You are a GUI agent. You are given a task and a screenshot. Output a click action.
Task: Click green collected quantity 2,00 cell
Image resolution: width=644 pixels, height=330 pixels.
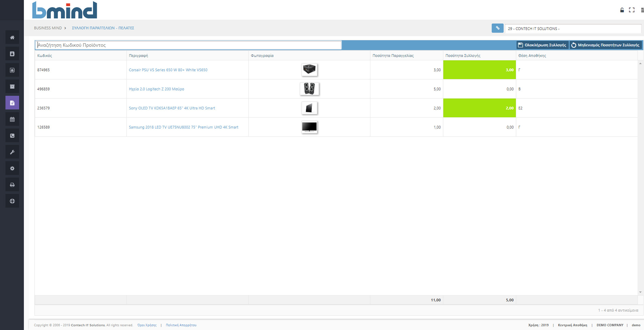(x=479, y=108)
